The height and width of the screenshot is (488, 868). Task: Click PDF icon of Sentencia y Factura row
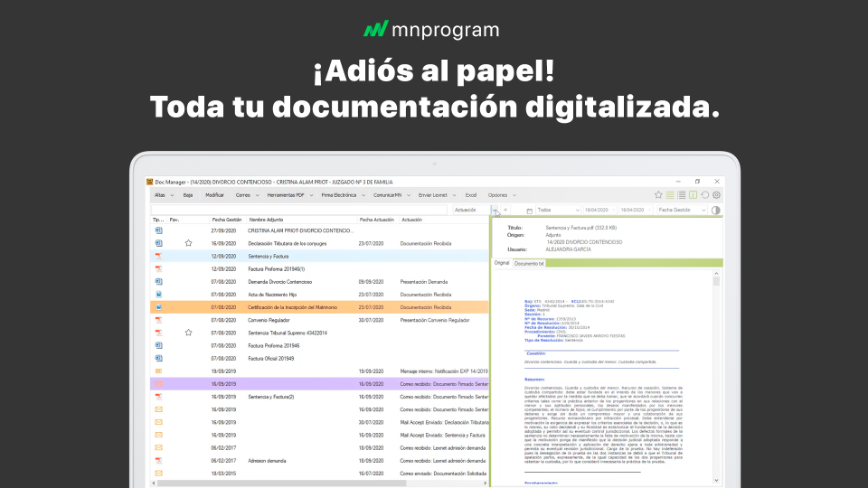point(158,256)
